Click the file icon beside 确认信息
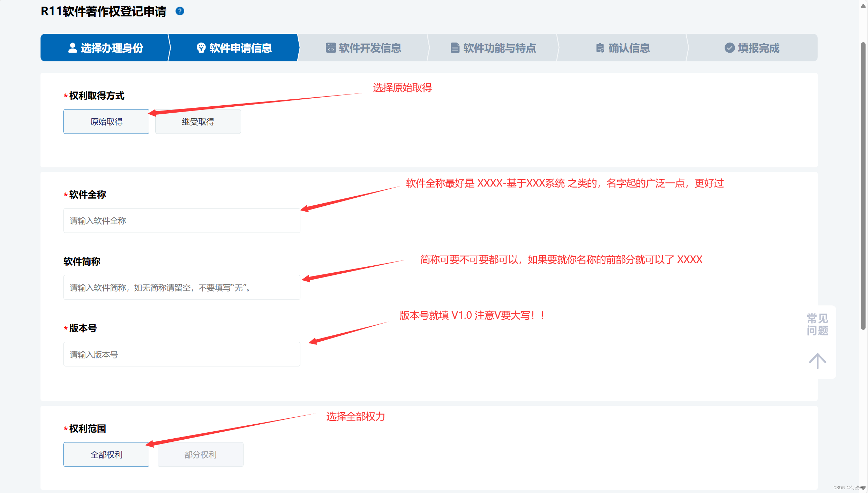868x493 pixels. click(x=600, y=48)
